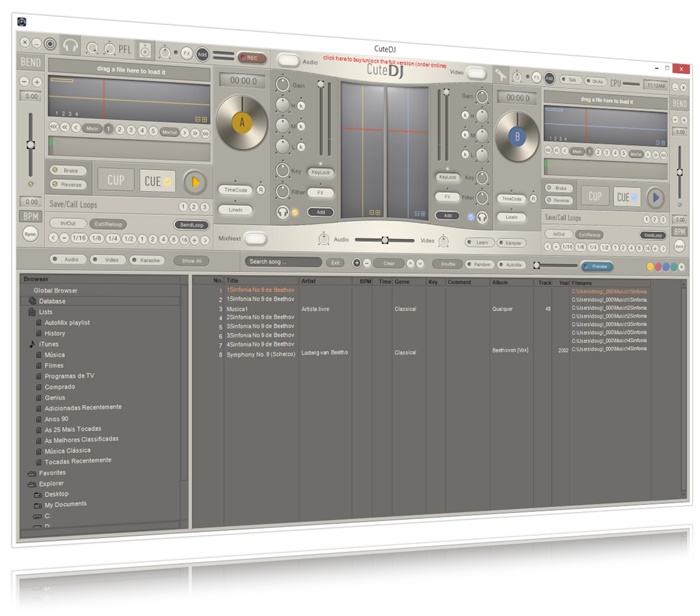Click left channel volume fader

coord(321,84)
